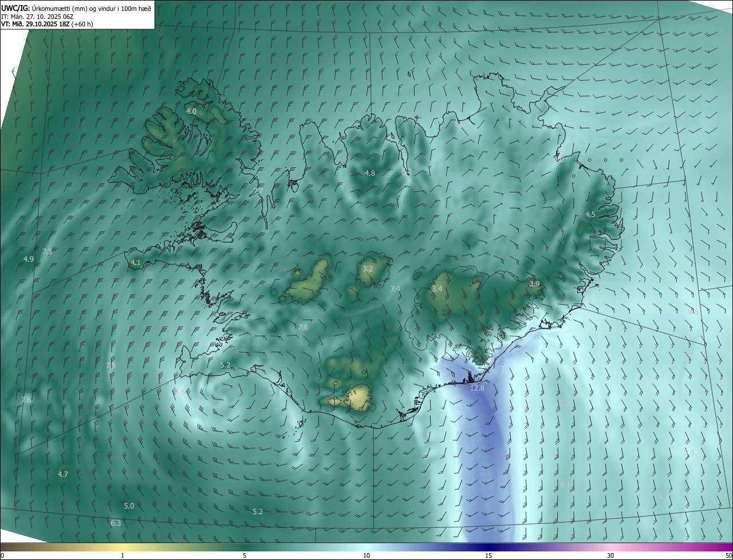
Task: Click the 3.4 value over Vatnajökull
Action: [x=437, y=289]
